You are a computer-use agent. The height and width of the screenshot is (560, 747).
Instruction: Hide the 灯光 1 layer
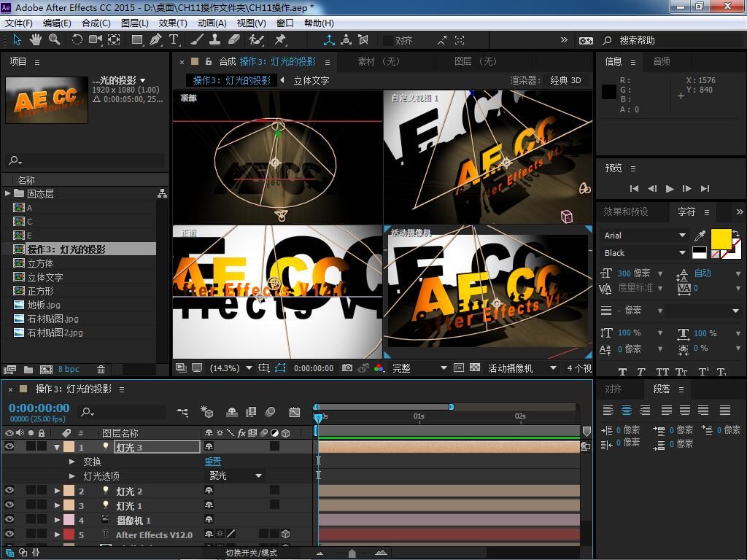[x=9, y=505]
